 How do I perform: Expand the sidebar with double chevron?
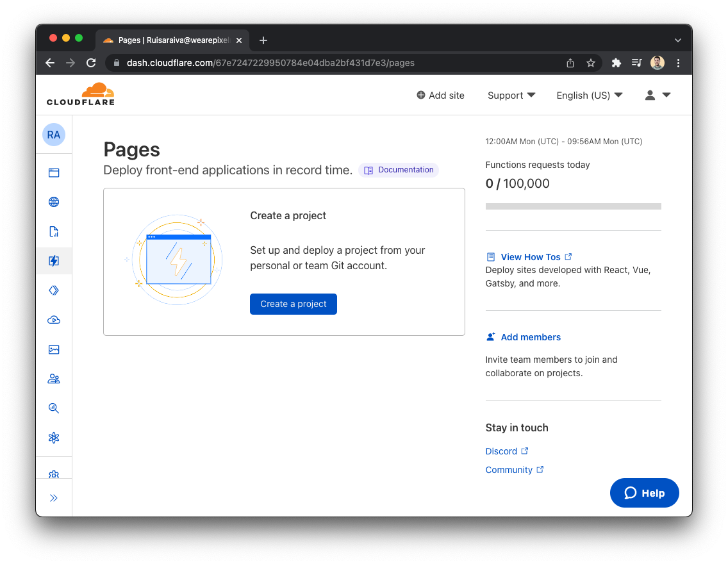pos(54,498)
